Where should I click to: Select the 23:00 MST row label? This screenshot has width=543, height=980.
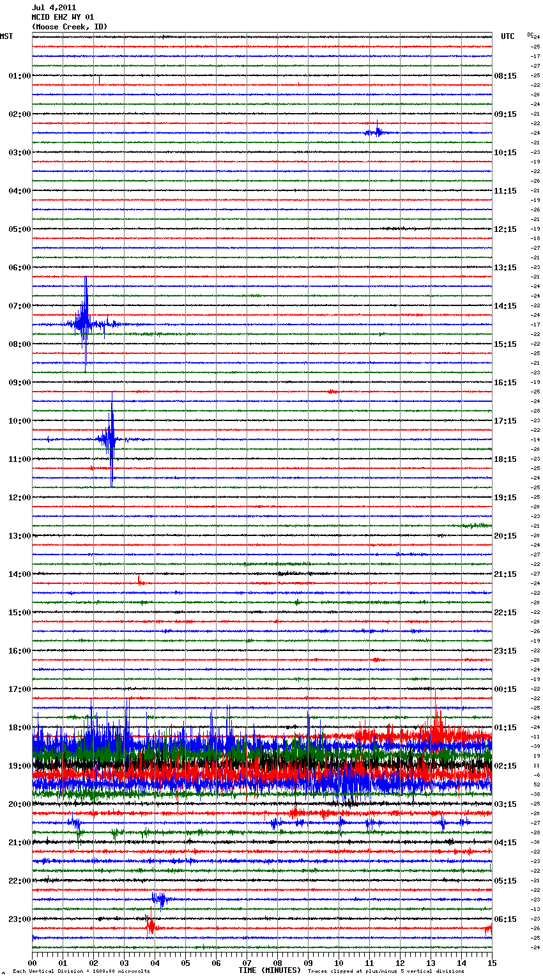click(20, 919)
